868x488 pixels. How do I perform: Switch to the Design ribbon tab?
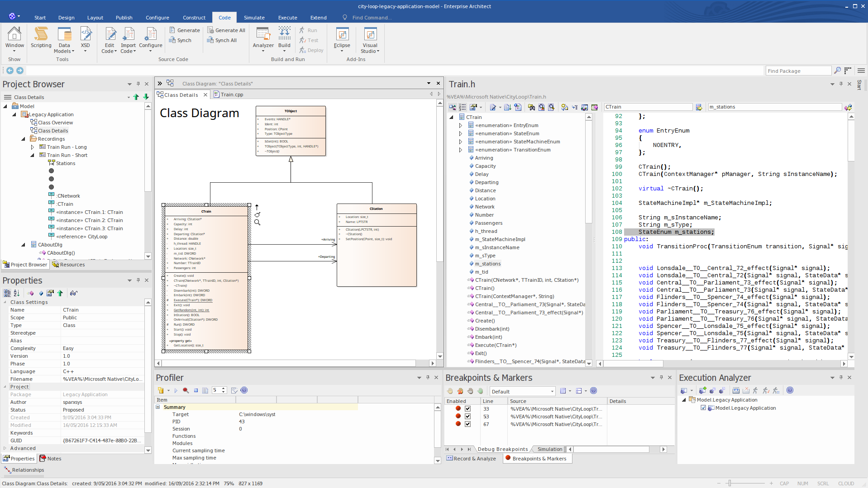tap(66, 18)
